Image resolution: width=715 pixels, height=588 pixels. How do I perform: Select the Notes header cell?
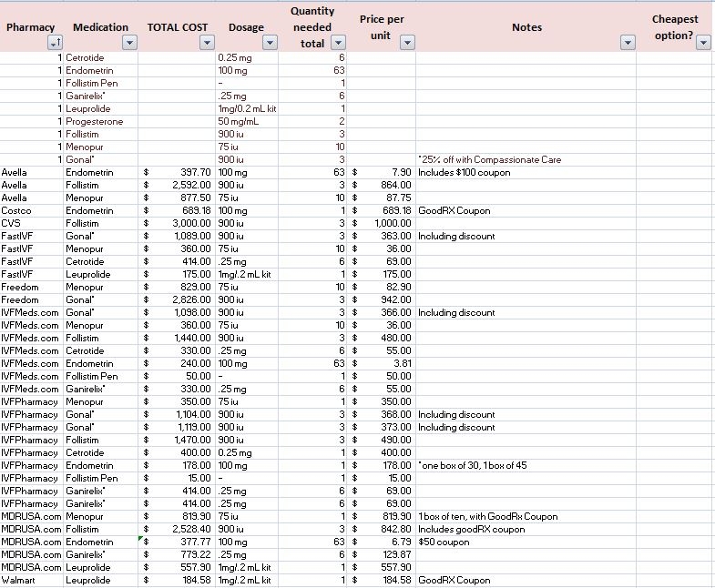point(526,27)
